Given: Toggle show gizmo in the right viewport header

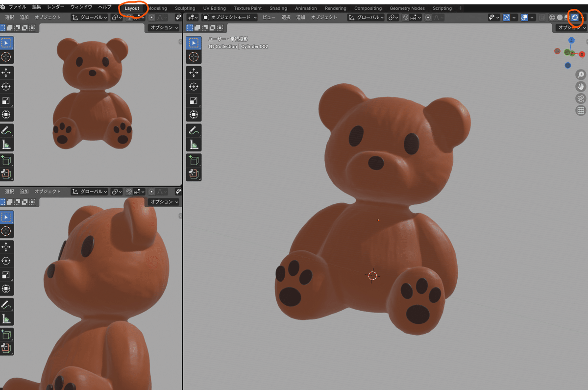Looking at the screenshot, I should [x=506, y=18].
